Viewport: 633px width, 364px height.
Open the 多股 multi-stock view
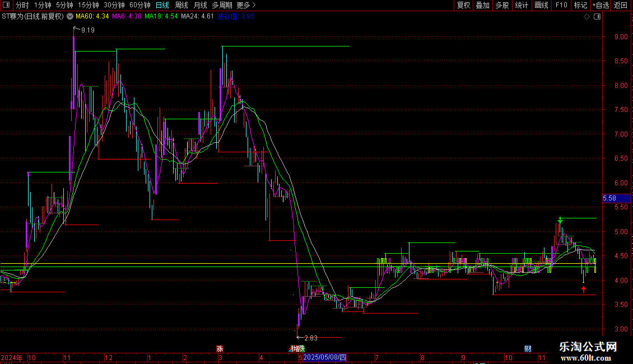pos(502,5)
